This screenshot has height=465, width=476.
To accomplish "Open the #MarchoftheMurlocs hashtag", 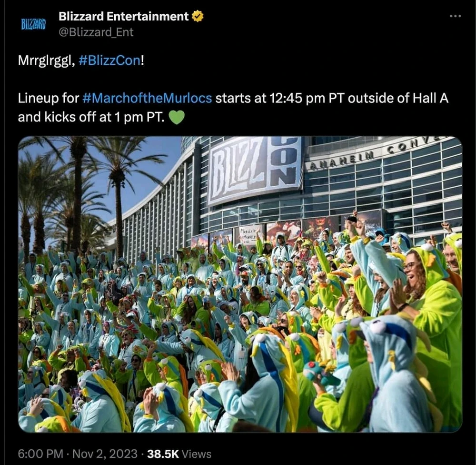I will pos(147,98).
